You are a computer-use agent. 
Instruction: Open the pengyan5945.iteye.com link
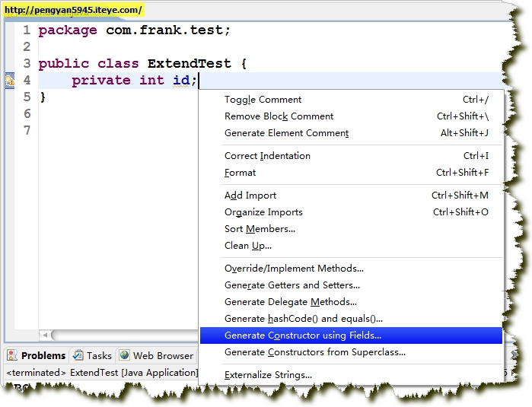point(73,10)
